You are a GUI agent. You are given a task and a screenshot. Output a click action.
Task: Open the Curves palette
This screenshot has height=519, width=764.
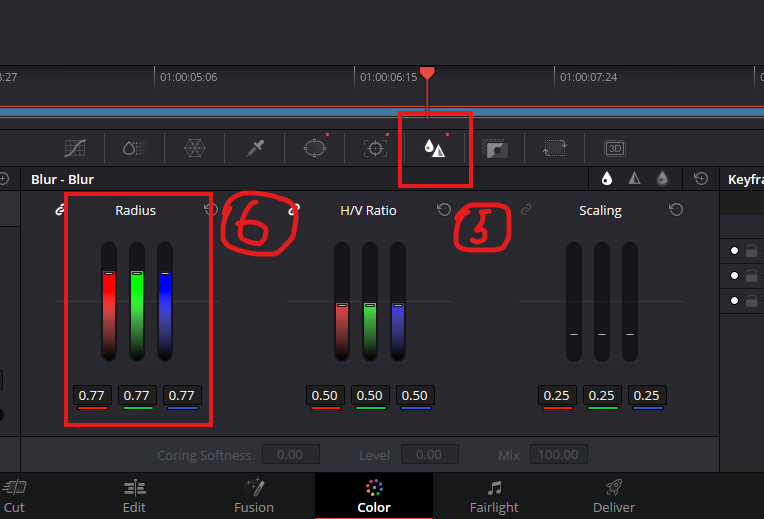75,148
